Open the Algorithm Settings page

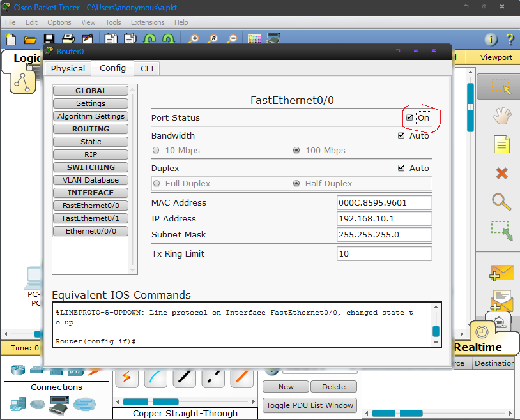pyautogui.click(x=91, y=116)
